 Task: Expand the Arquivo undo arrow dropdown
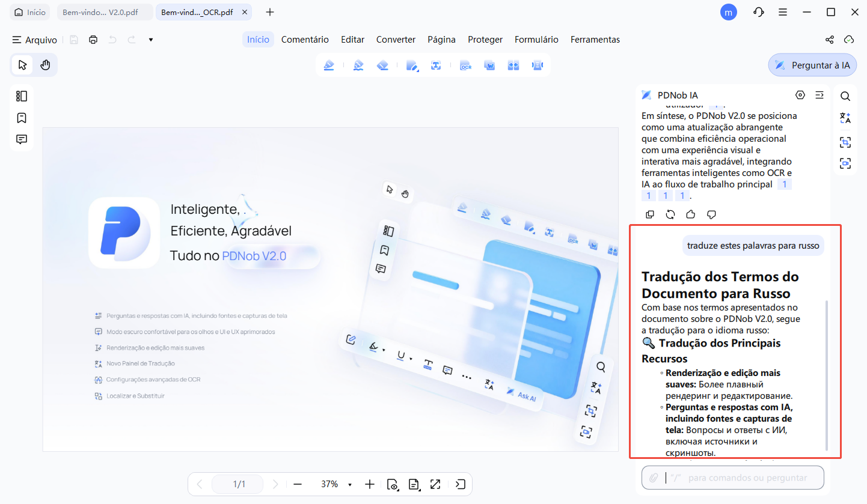150,39
